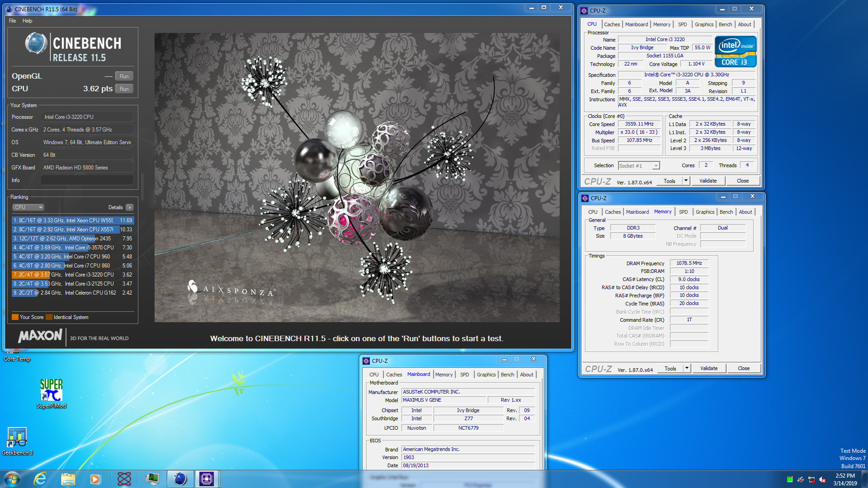Select highlighted ranking row i3-3220 CPU 3.62
The image size is (868, 488).
click(x=72, y=275)
